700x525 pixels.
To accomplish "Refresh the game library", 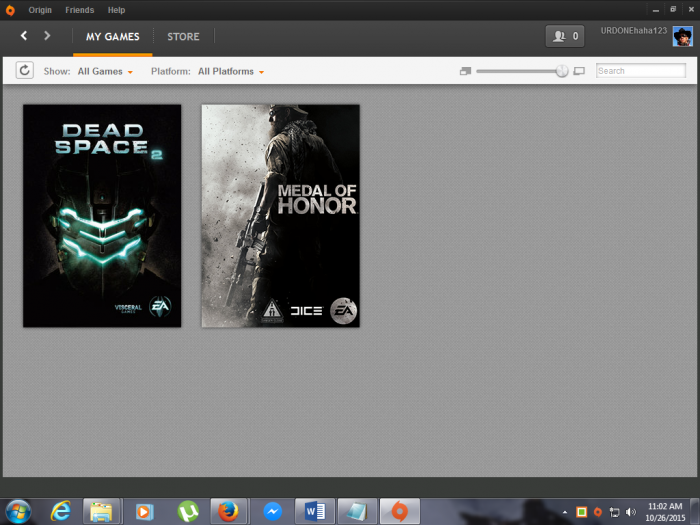I will (25, 70).
